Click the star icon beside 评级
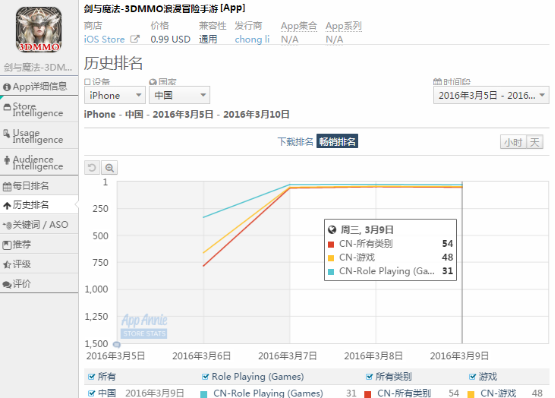555x398 pixels. [7, 265]
